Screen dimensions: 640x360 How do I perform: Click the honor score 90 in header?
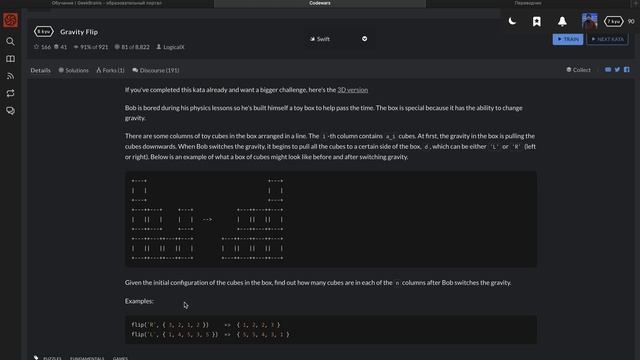tap(631, 21)
